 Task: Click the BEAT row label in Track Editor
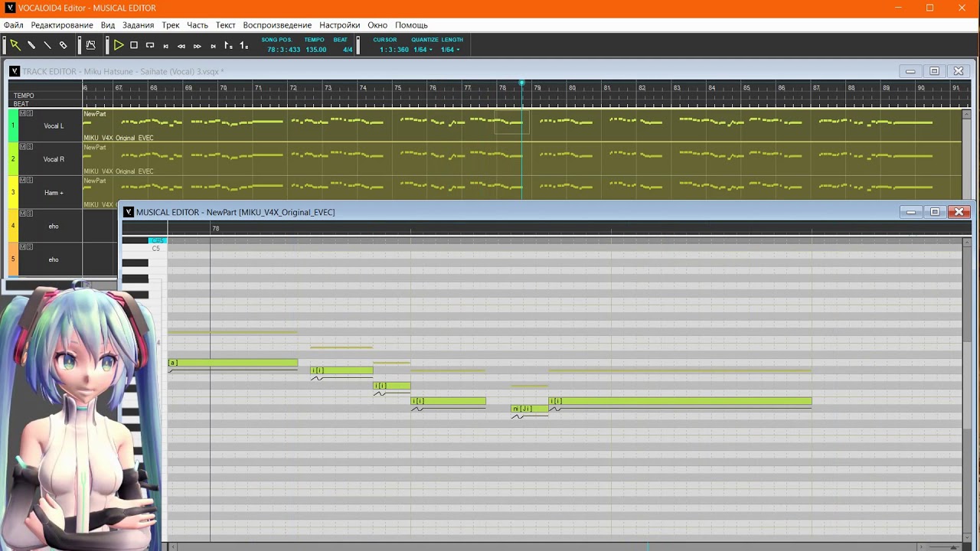(x=21, y=104)
